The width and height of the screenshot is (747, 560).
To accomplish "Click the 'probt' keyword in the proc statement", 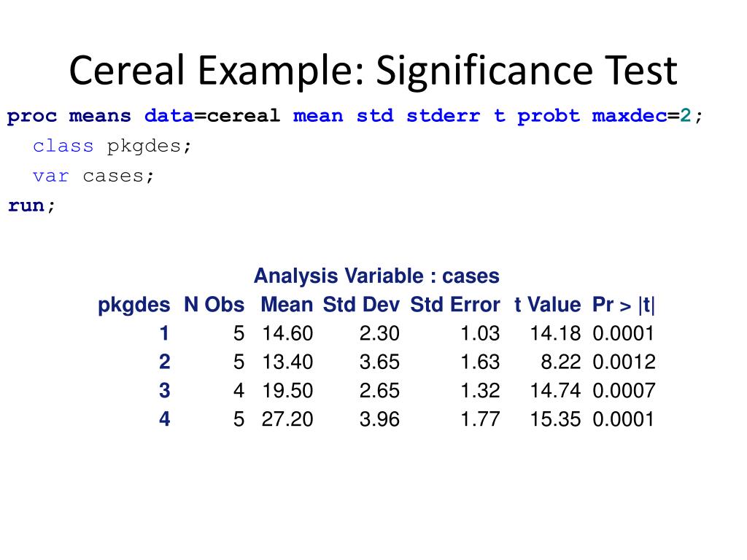I will [549, 117].
